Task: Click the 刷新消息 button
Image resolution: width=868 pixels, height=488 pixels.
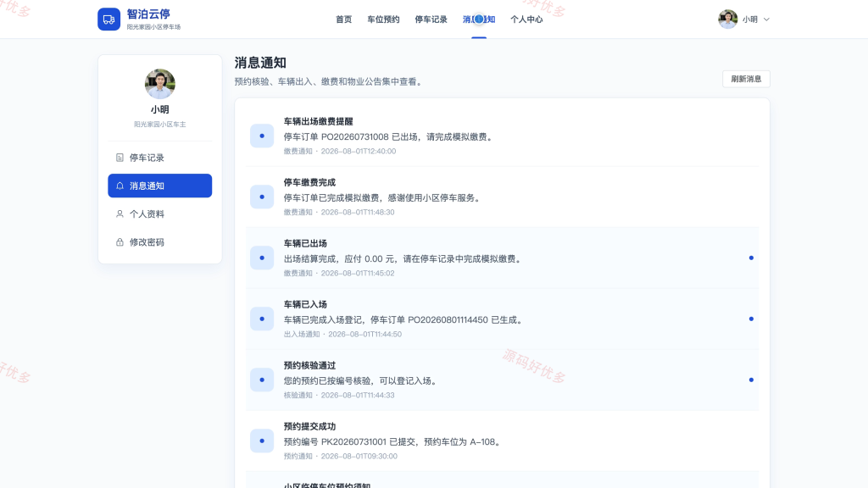Action: (x=746, y=79)
